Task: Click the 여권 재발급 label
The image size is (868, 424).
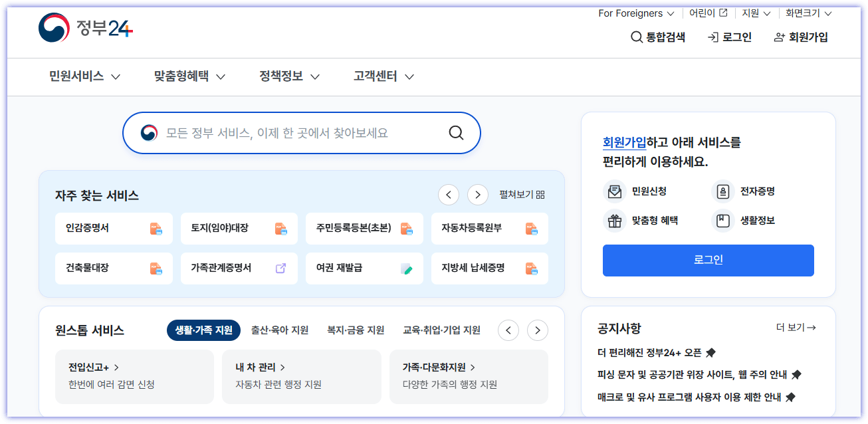Action: tap(339, 268)
